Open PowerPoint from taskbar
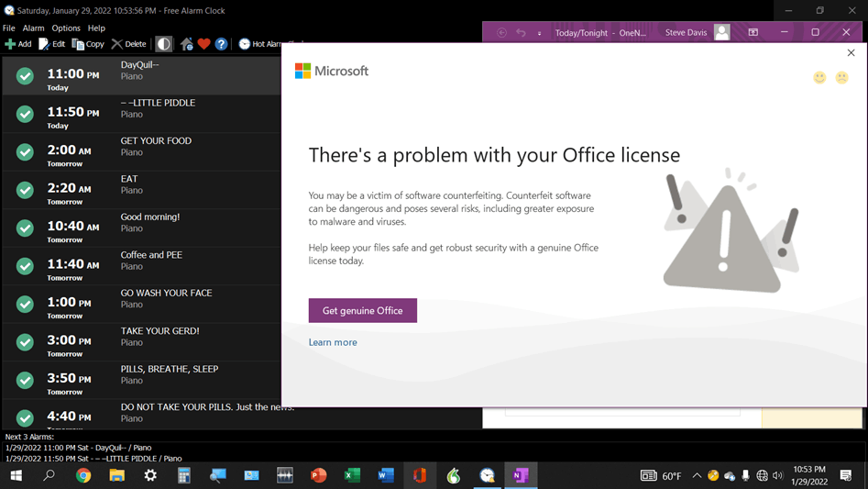This screenshot has height=489, width=868. click(318, 475)
